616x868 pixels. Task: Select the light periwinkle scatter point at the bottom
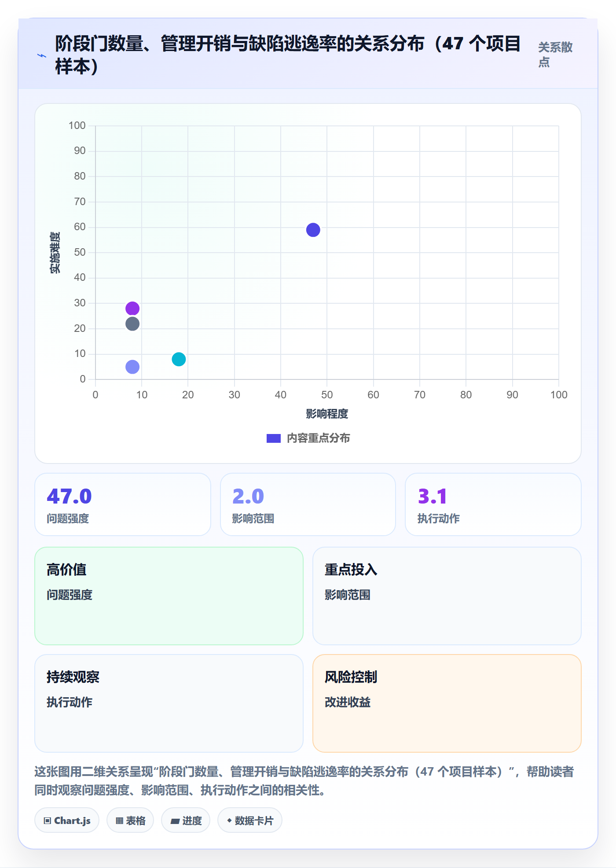pos(132,367)
